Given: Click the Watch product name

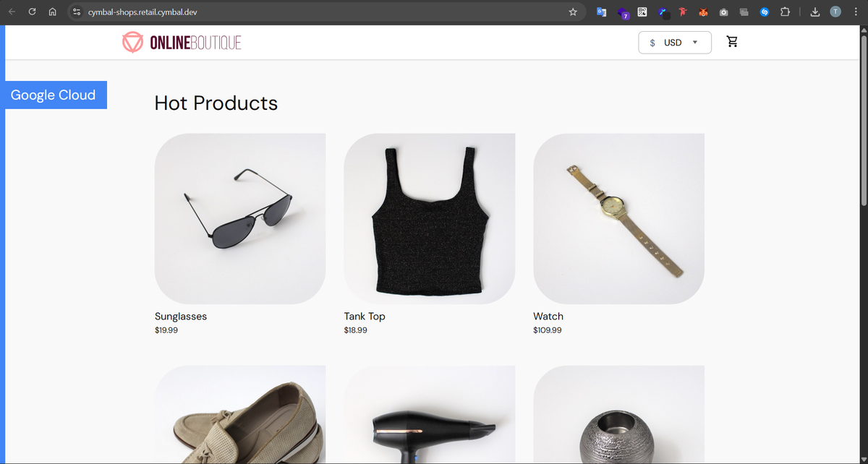Looking at the screenshot, I should click(548, 317).
